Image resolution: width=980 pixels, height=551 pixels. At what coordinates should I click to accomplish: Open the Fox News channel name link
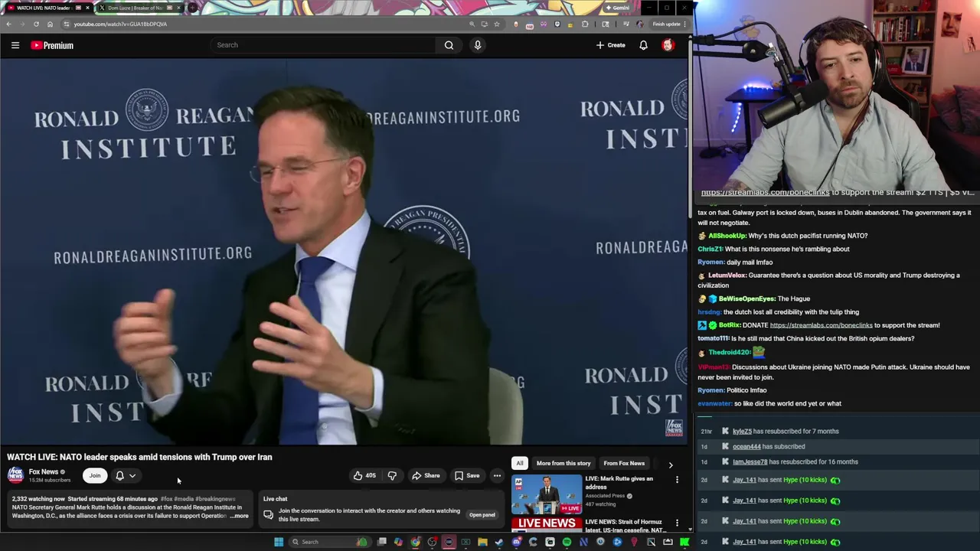[44, 472]
